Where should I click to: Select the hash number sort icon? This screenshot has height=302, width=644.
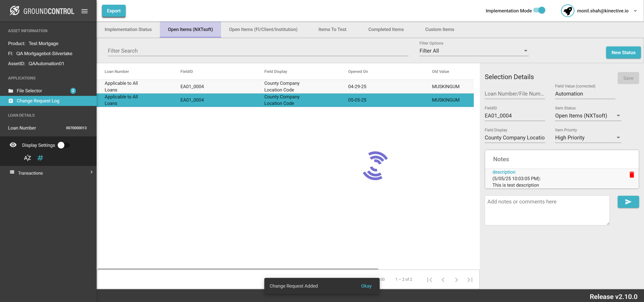click(x=40, y=158)
